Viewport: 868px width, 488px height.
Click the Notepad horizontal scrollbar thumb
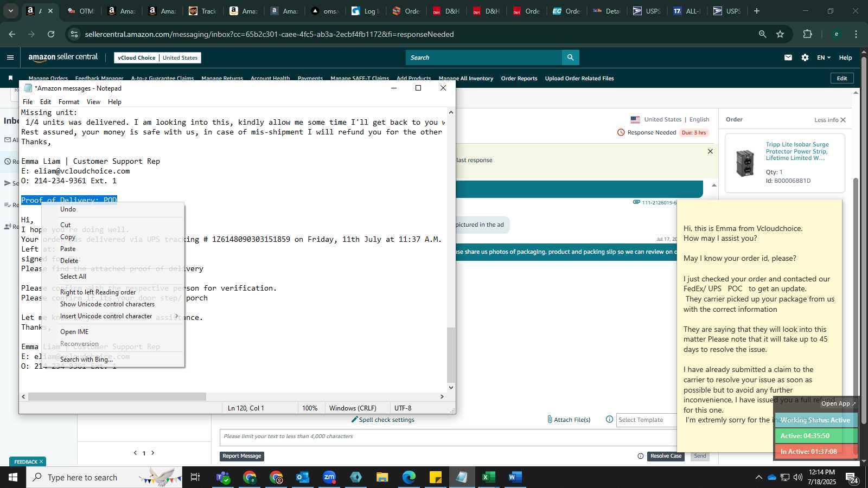tap(117, 396)
